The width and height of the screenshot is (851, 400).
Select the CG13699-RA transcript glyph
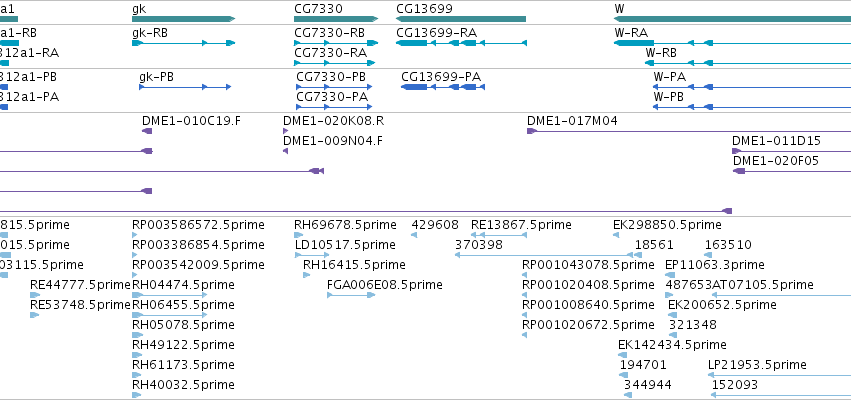tap(461, 43)
